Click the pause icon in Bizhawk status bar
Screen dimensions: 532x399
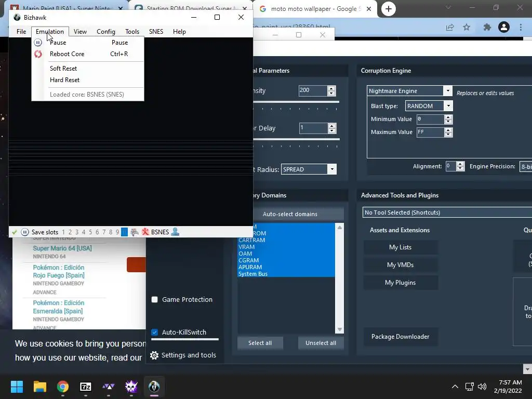pos(25,232)
